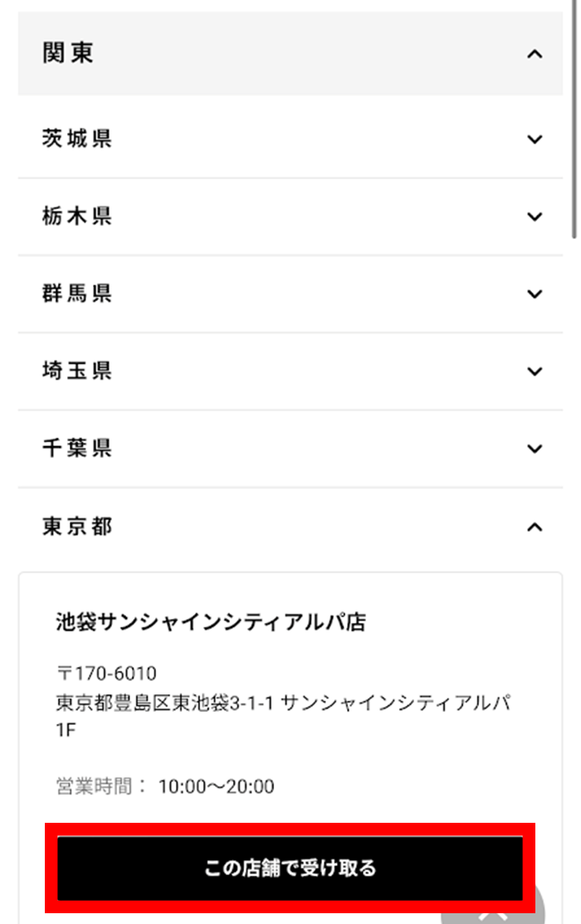
Task: Collapse the 関東 region using its up chevron
Action: (535, 54)
